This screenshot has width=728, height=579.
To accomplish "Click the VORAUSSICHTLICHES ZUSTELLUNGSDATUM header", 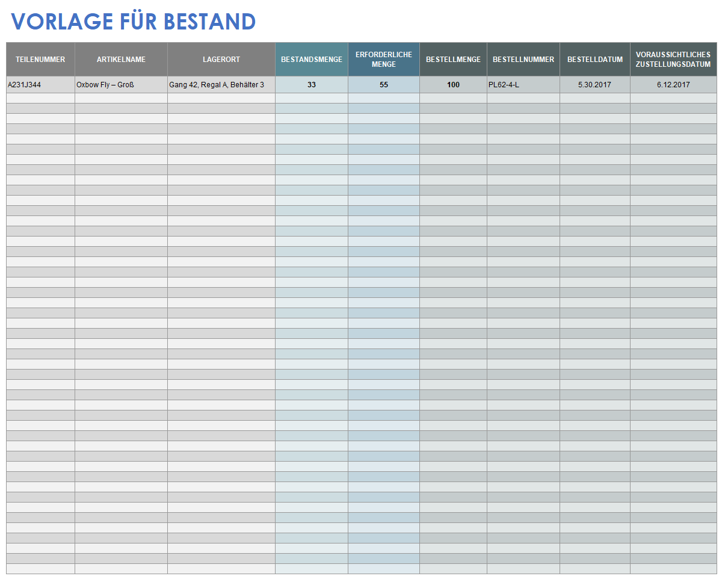I will [673, 60].
